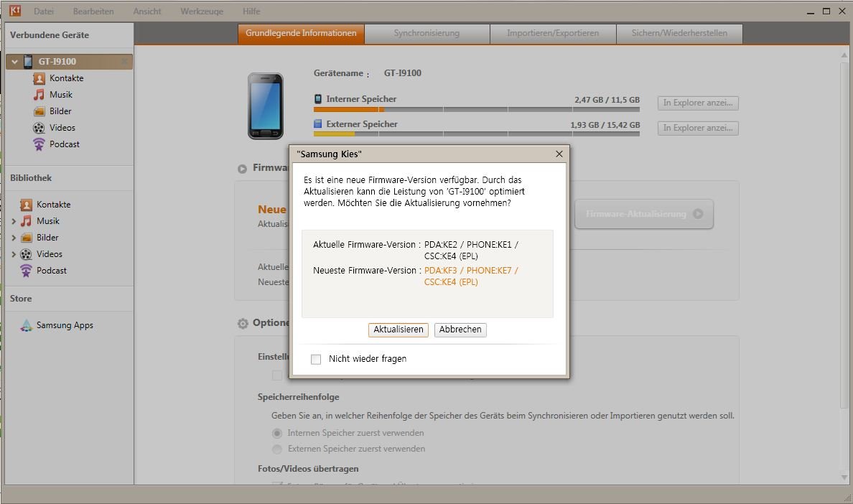Open the Werkzeuge menu
This screenshot has width=853, height=504.
click(202, 11)
